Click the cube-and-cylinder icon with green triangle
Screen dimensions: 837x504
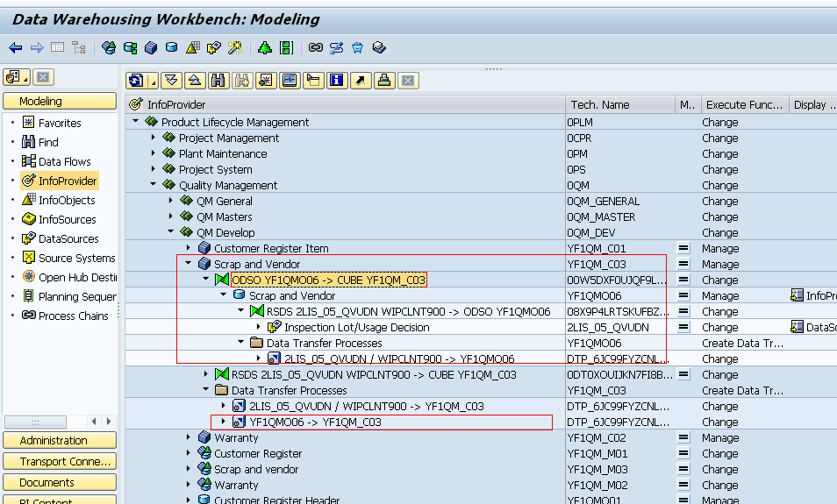tap(109, 48)
